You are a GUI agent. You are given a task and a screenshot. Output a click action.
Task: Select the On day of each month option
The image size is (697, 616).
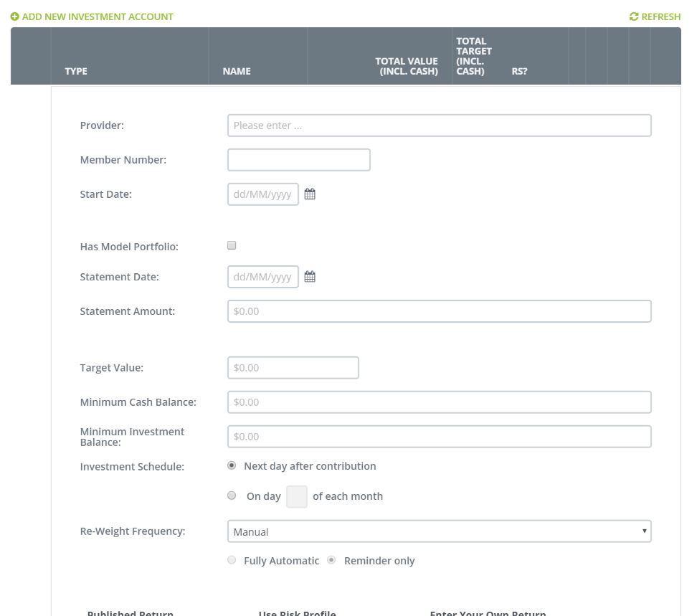232,496
